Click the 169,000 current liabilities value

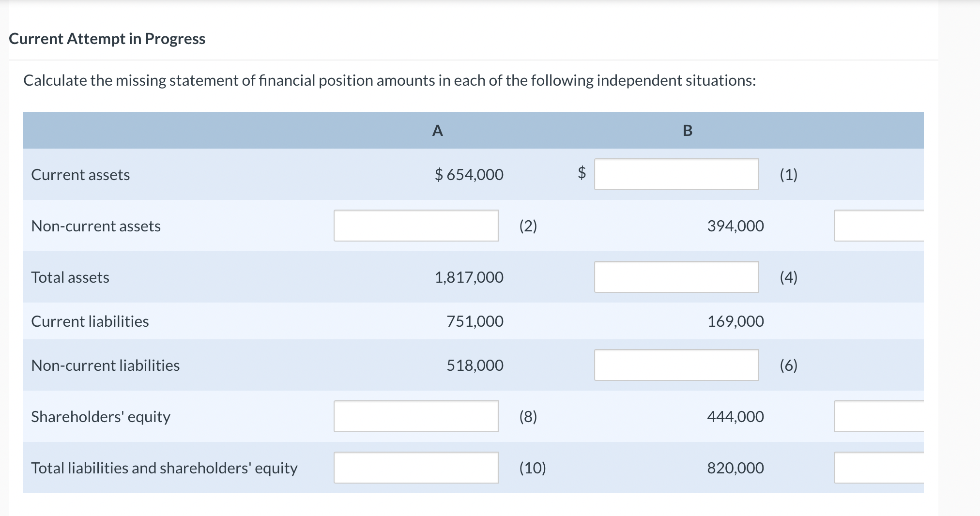click(x=735, y=321)
